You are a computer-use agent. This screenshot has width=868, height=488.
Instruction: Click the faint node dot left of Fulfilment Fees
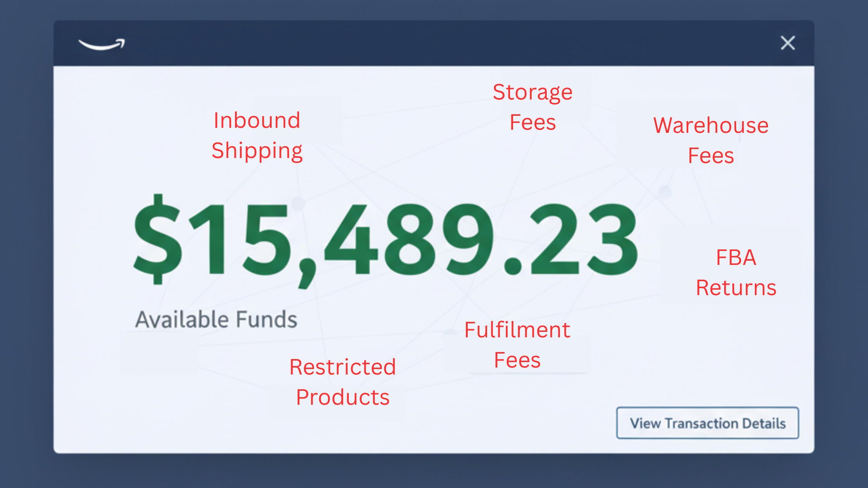(x=450, y=332)
